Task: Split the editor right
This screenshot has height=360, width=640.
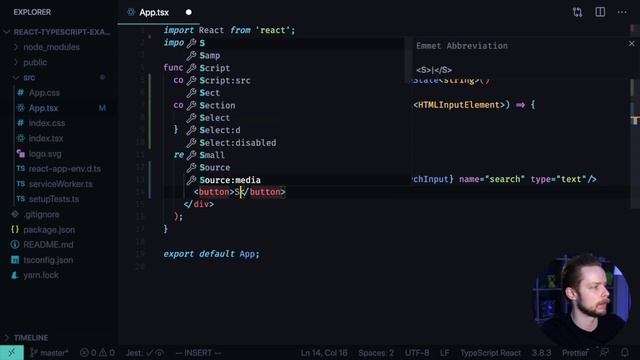Action: click(600, 12)
